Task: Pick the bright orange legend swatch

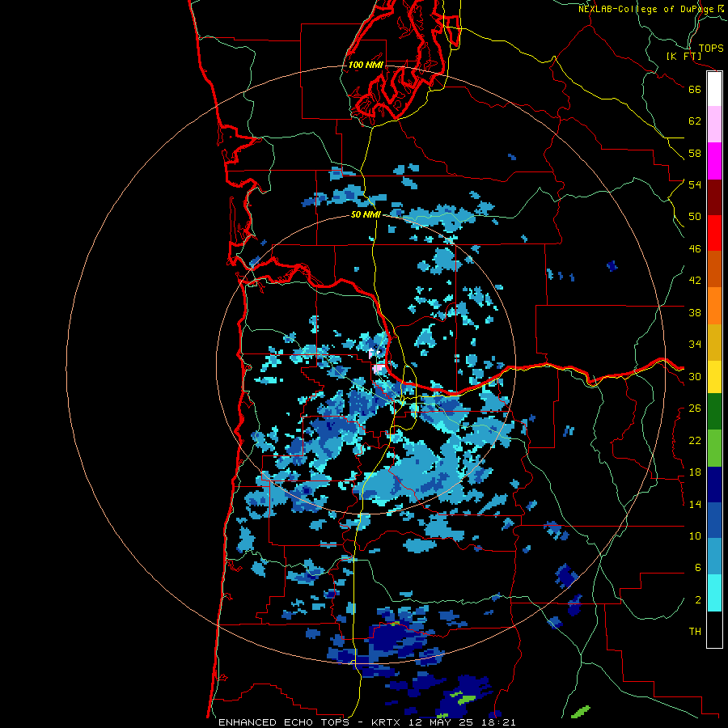Action: click(x=714, y=306)
